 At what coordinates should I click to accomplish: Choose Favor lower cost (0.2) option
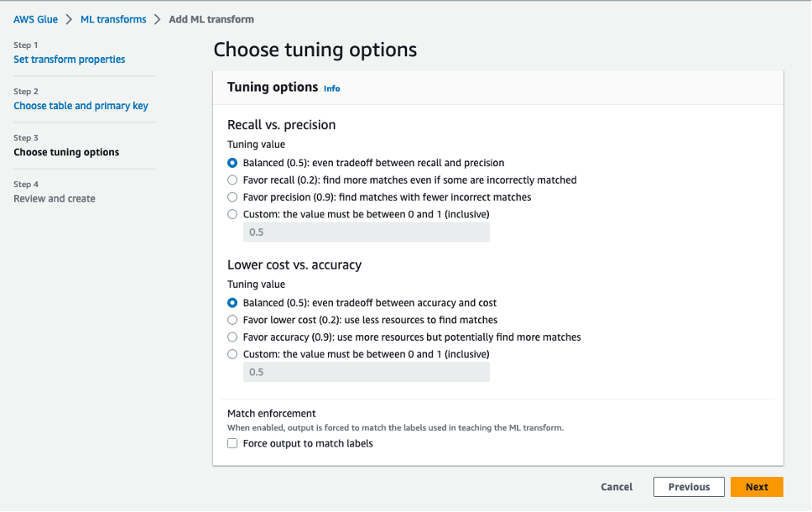pos(232,320)
